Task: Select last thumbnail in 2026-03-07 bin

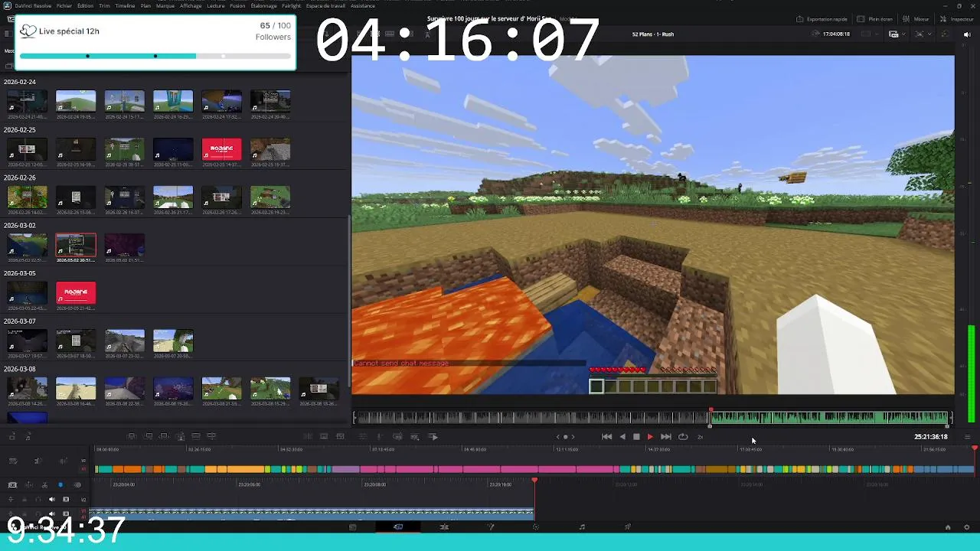Action: [x=173, y=341]
